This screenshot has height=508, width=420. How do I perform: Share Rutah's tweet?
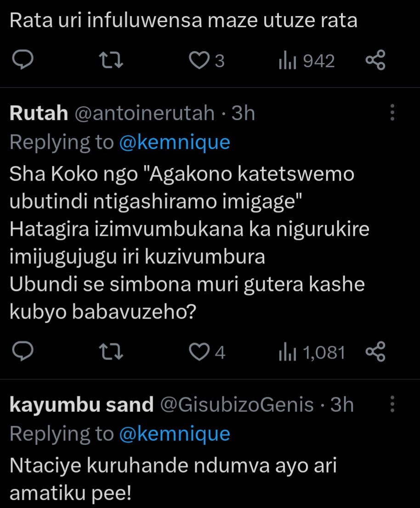tap(375, 353)
